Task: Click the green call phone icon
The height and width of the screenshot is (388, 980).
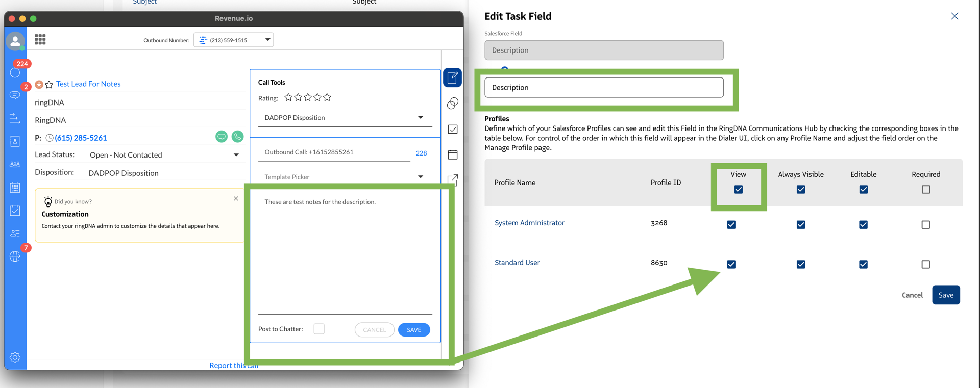Action: tap(237, 137)
